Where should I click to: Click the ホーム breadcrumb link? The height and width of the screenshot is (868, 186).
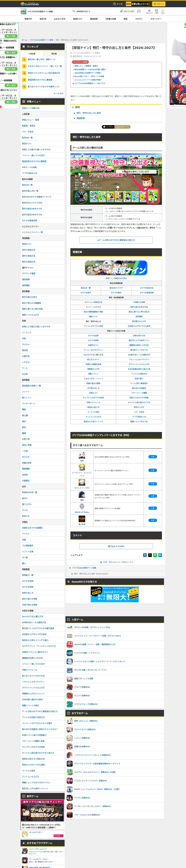(24, 40)
